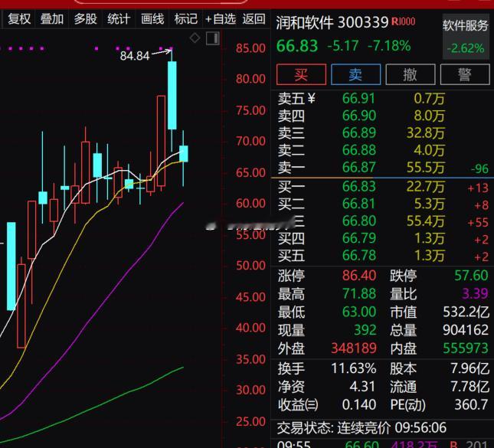Screen dimensions: 494x448
Task: Click the 警 alert button
Action: pyautogui.click(x=465, y=74)
